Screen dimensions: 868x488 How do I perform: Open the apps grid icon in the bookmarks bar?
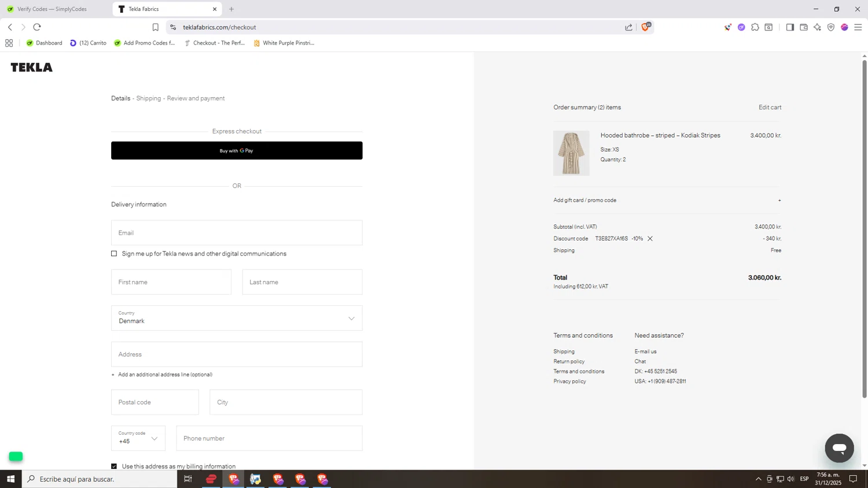point(9,43)
